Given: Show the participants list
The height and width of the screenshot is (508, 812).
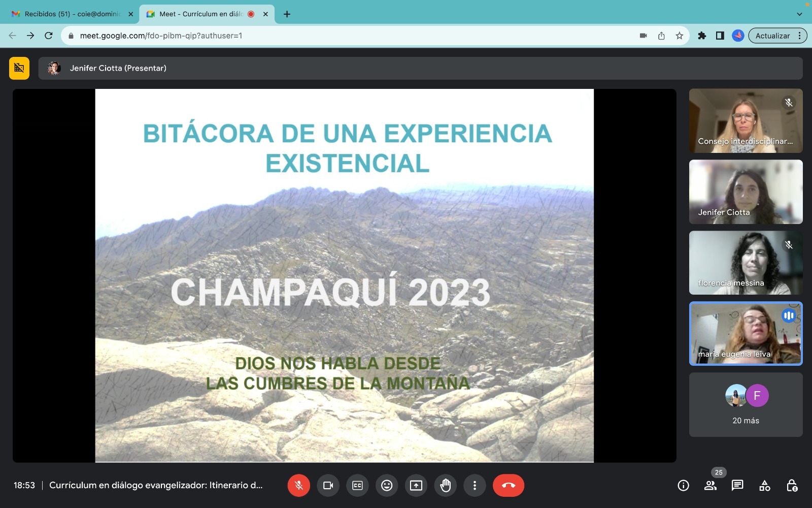Looking at the screenshot, I should (x=710, y=486).
